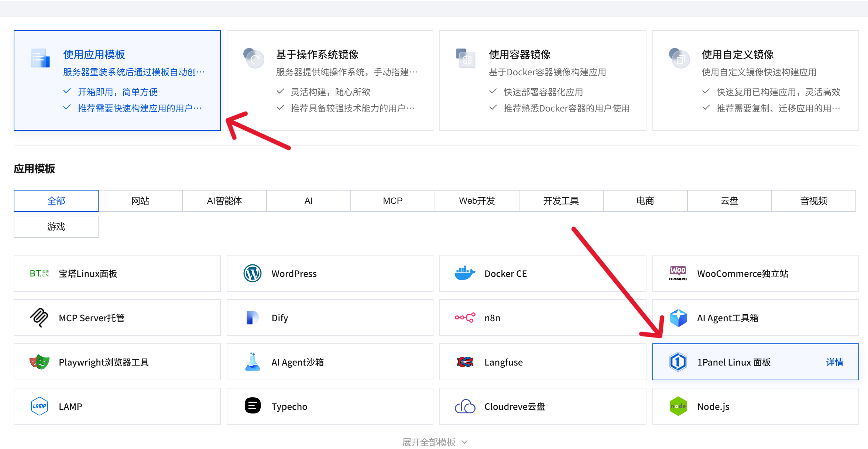Click the Typecho black icon

point(253,406)
